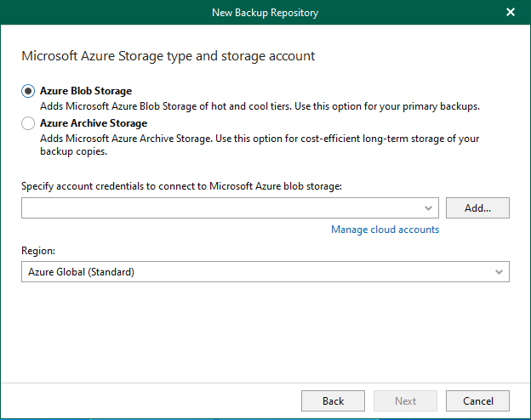
Task: Go to the previous step with Back
Action: 334,401
